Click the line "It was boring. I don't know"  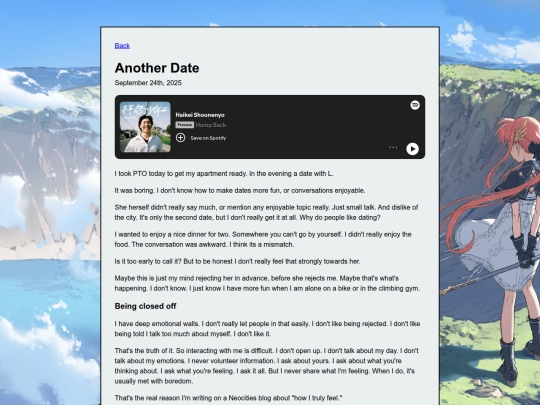pos(240,190)
